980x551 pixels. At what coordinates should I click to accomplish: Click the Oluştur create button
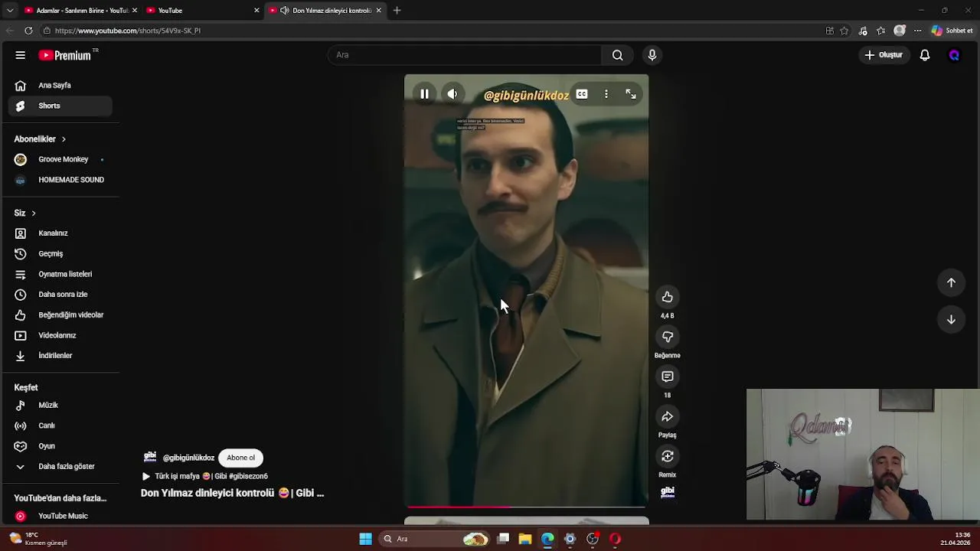click(884, 55)
